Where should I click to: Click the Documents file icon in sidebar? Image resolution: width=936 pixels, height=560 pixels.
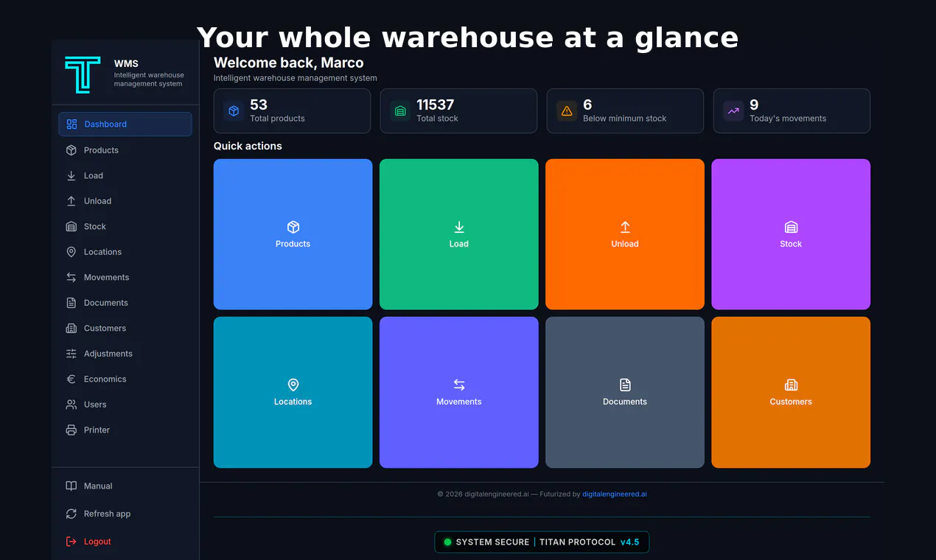[x=71, y=303]
